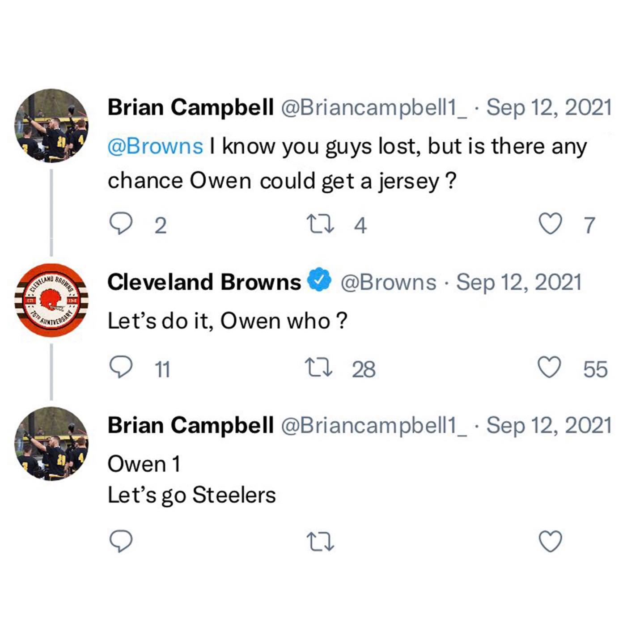
Task: Click the "Owen 1 Let's go Steelers" tweet text
Action: (x=191, y=479)
